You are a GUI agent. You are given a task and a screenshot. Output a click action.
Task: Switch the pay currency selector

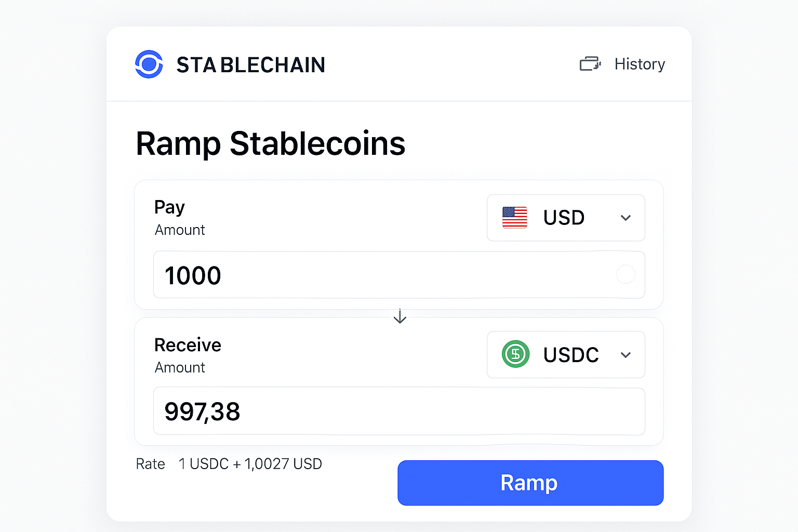coord(565,218)
